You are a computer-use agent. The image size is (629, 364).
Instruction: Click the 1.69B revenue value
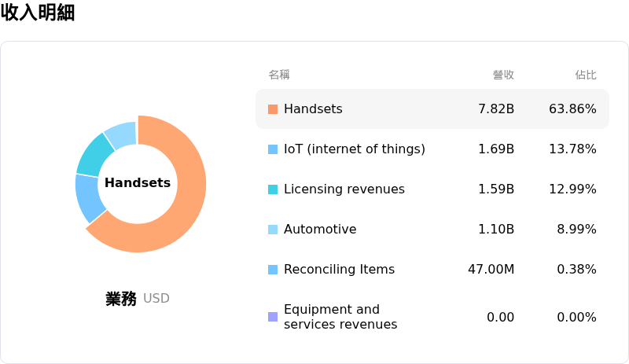coord(496,149)
